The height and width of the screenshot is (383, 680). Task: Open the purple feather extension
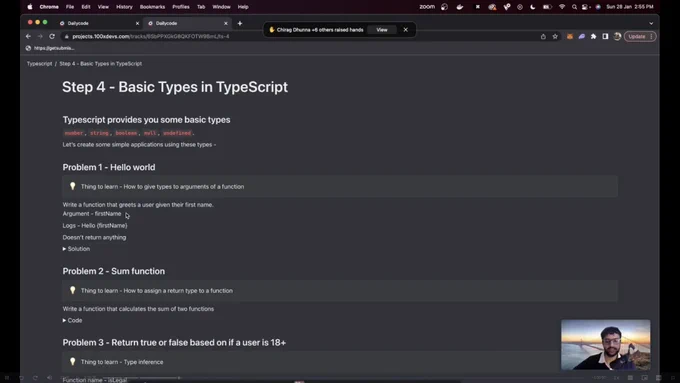coord(582,36)
